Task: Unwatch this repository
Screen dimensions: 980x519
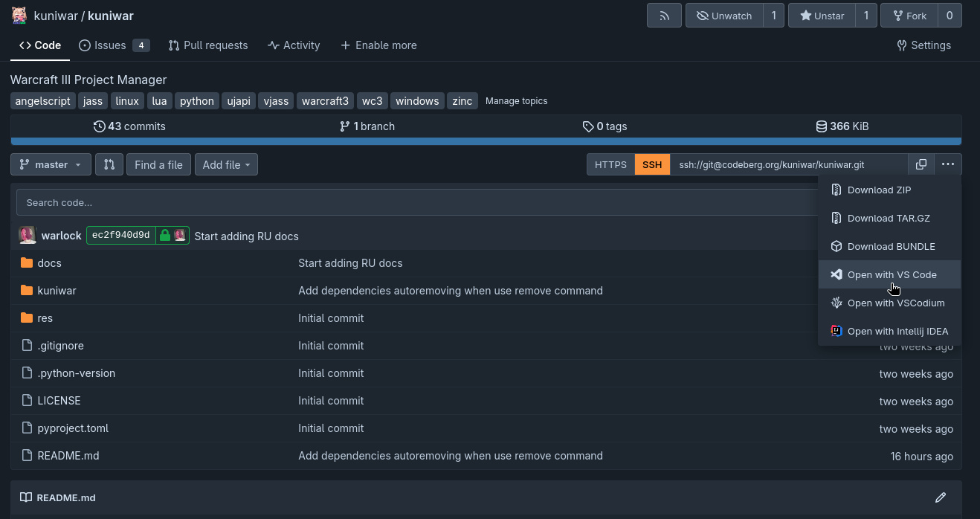Action: pos(724,15)
